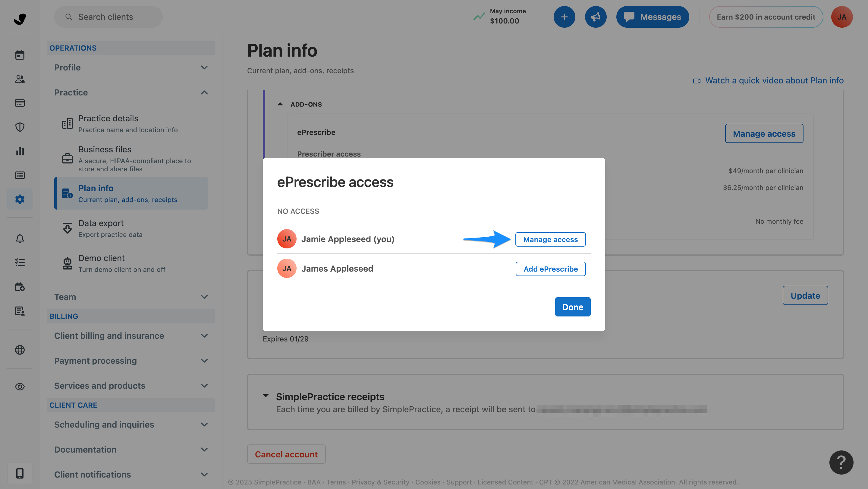Click Done in ePrescribe access dialog
The image size is (868, 489).
tap(573, 307)
